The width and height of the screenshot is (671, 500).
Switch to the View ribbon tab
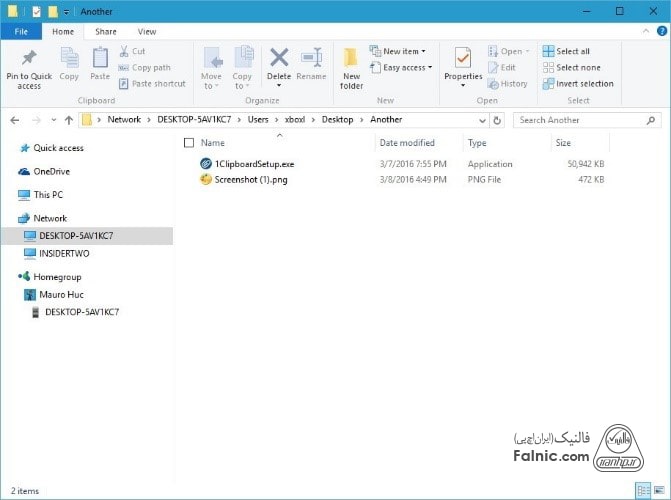[147, 32]
